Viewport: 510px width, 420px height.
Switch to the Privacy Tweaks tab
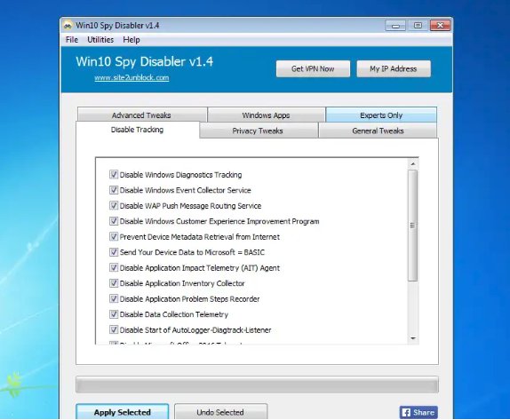[x=258, y=131]
